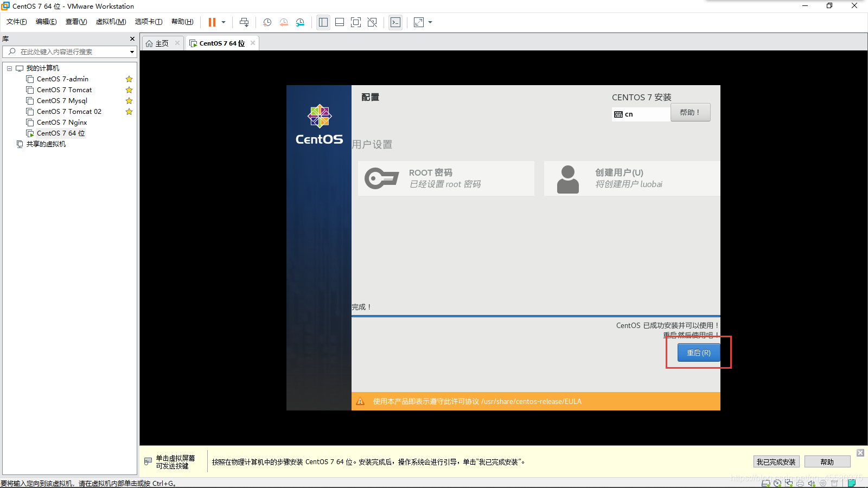Click the stretch guest display icon
Viewport: 868px width, 488px height.
click(419, 22)
